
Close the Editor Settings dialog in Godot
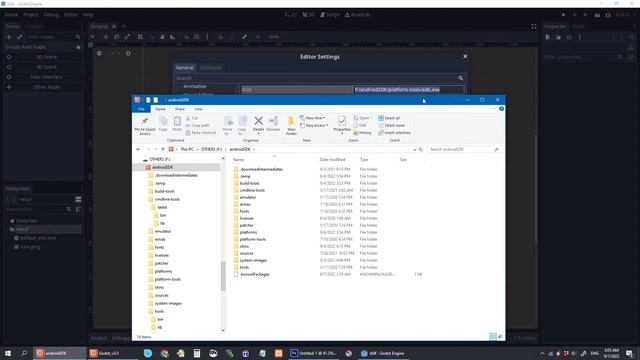pos(465,56)
